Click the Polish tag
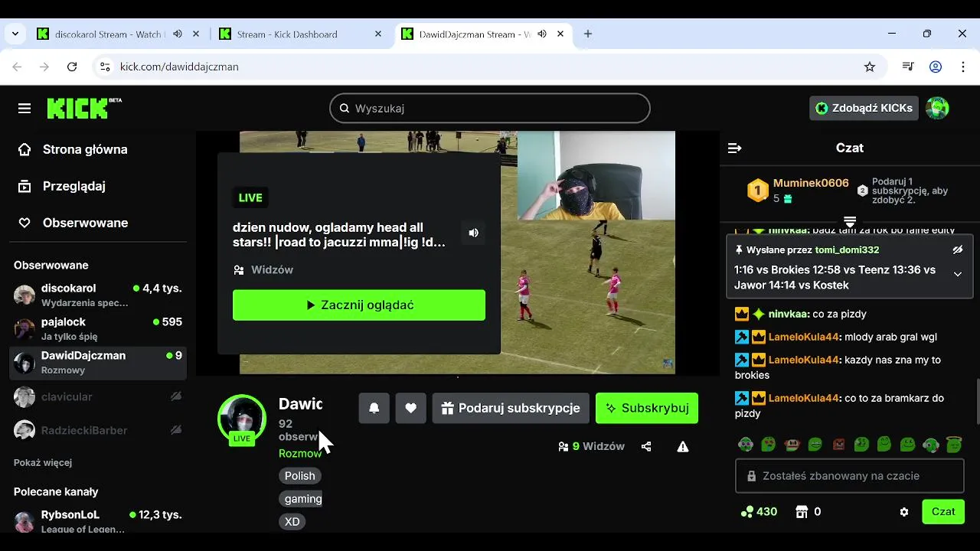 coord(300,476)
